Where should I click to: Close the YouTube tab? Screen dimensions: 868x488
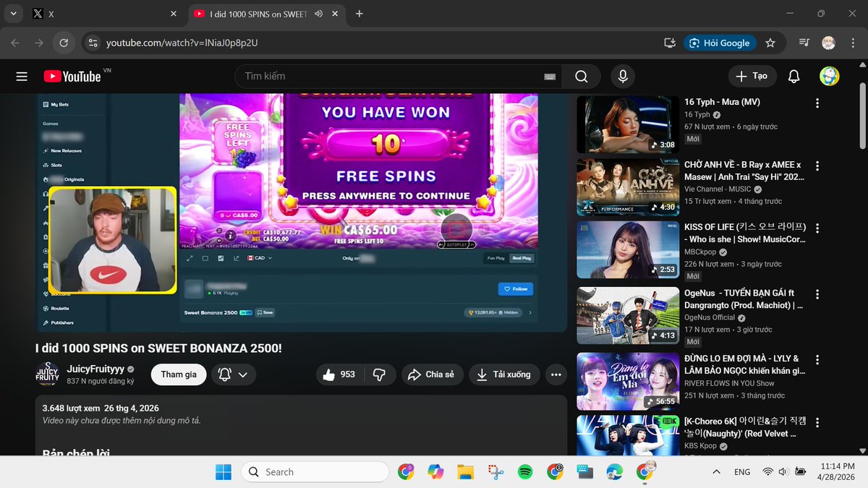[336, 14]
